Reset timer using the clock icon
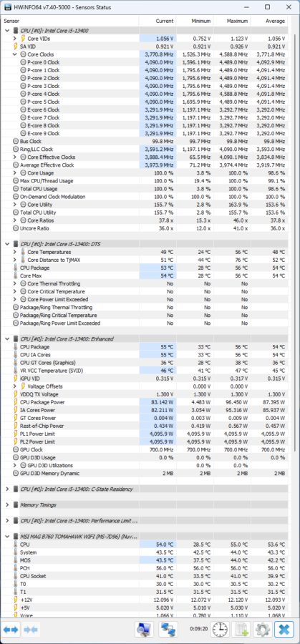Image resolution: width=300 pixels, height=644 pixels. click(x=221, y=629)
